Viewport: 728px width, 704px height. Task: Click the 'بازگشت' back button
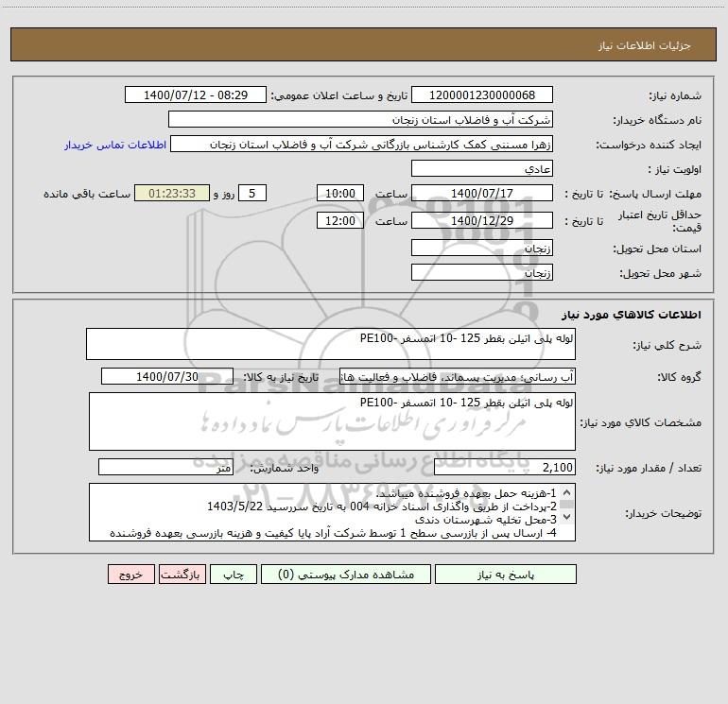(182, 574)
